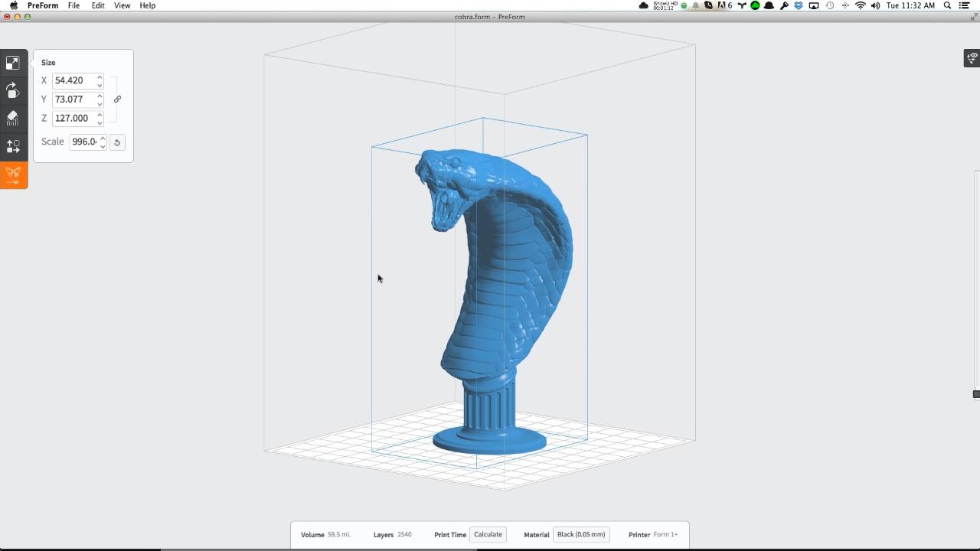Click Calculate to estimate print time
Screen dimensions: 980x551
pos(488,535)
